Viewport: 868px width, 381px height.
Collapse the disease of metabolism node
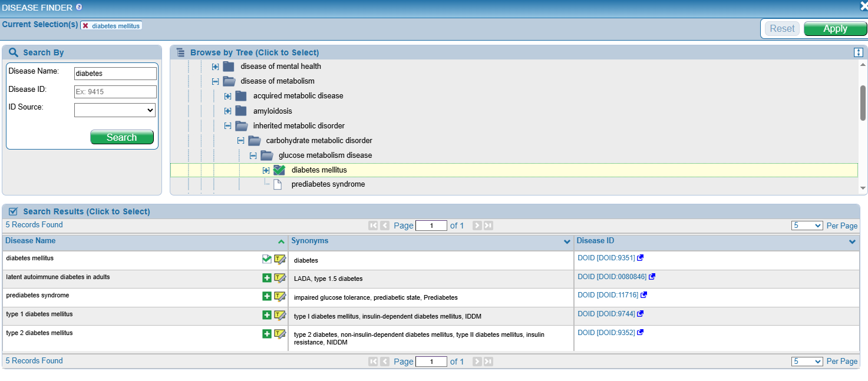pos(215,81)
